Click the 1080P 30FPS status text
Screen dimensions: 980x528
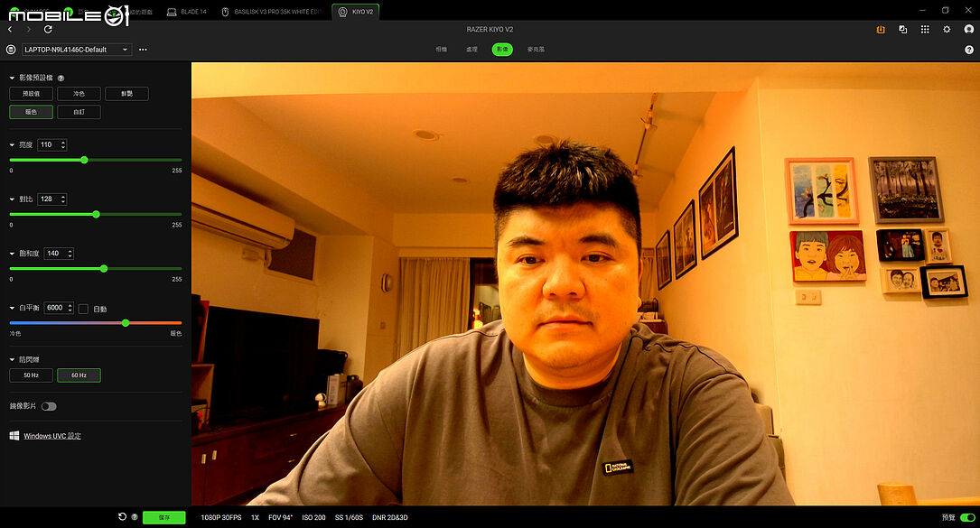tap(221, 517)
